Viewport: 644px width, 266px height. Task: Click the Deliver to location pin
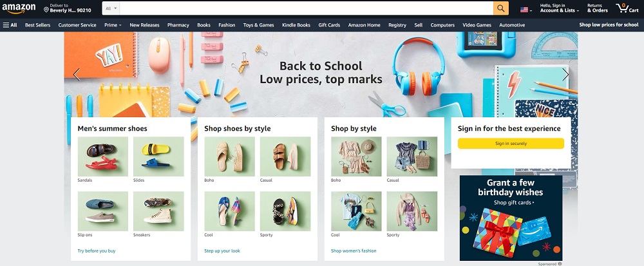point(46,9)
